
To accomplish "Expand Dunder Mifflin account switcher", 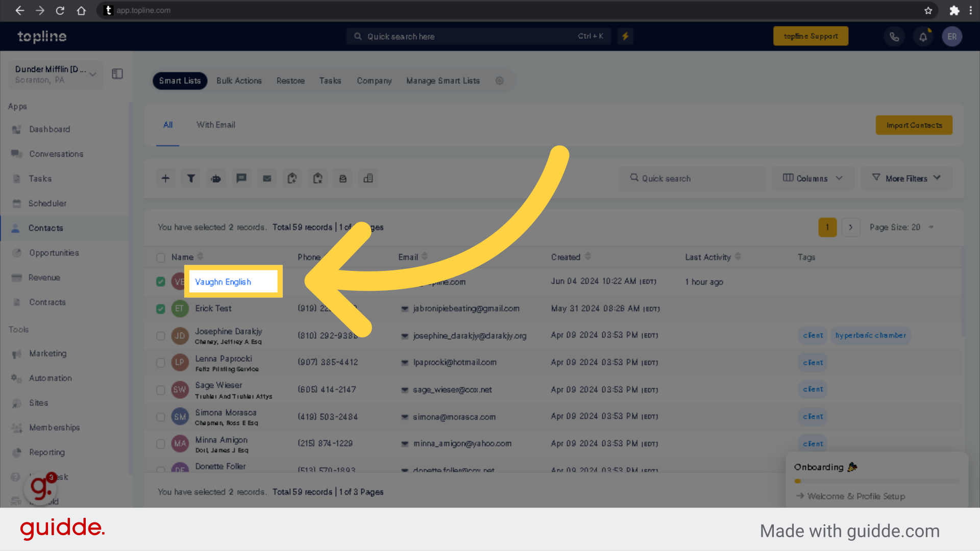I will point(56,74).
